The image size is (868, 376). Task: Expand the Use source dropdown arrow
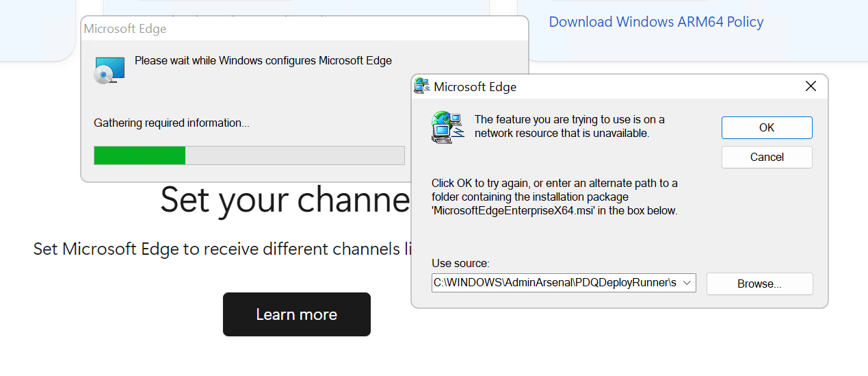point(688,282)
